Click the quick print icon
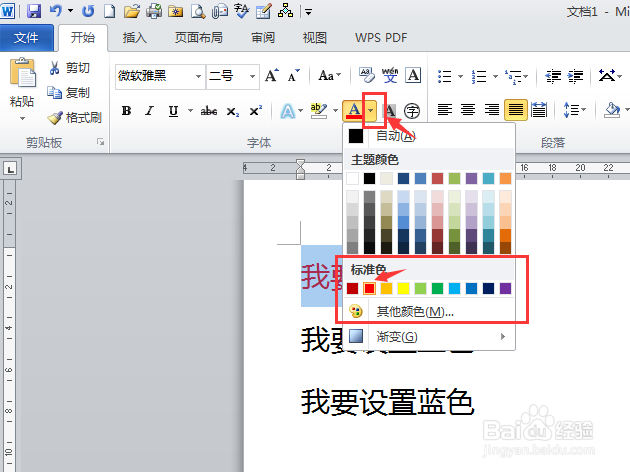The image size is (630, 472). coord(153,11)
